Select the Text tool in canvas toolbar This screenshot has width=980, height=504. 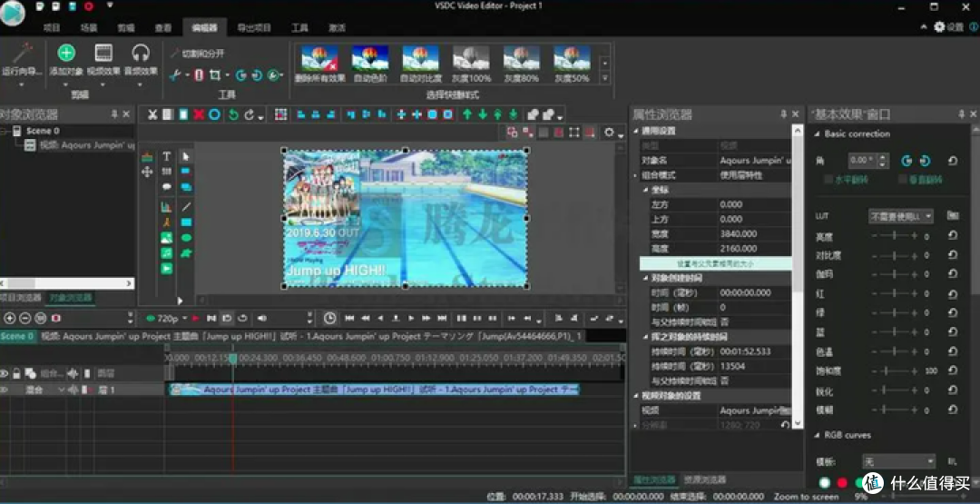[167, 156]
